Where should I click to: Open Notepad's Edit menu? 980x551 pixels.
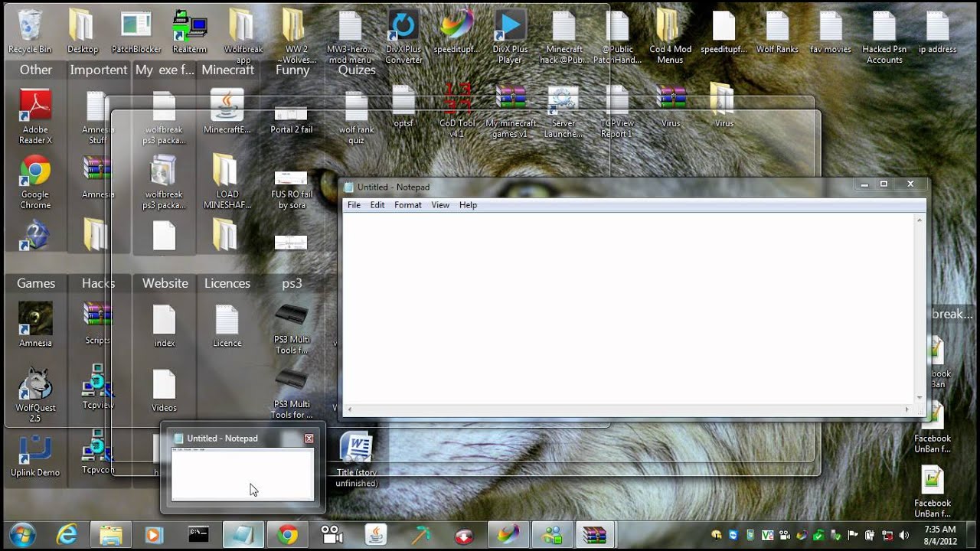(377, 205)
